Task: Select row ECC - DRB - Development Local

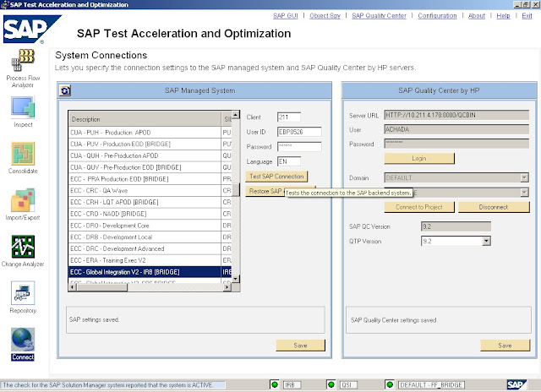Action: pyautogui.click(x=150, y=237)
